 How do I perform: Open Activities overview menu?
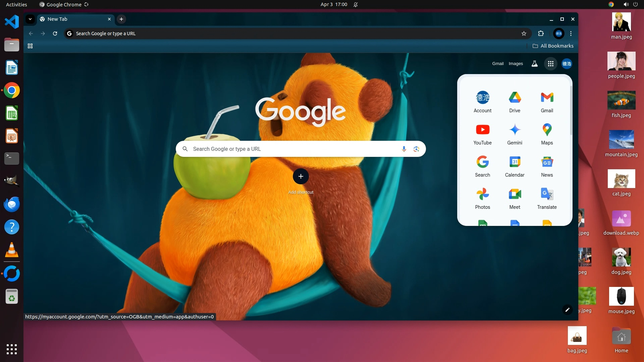(16, 4)
